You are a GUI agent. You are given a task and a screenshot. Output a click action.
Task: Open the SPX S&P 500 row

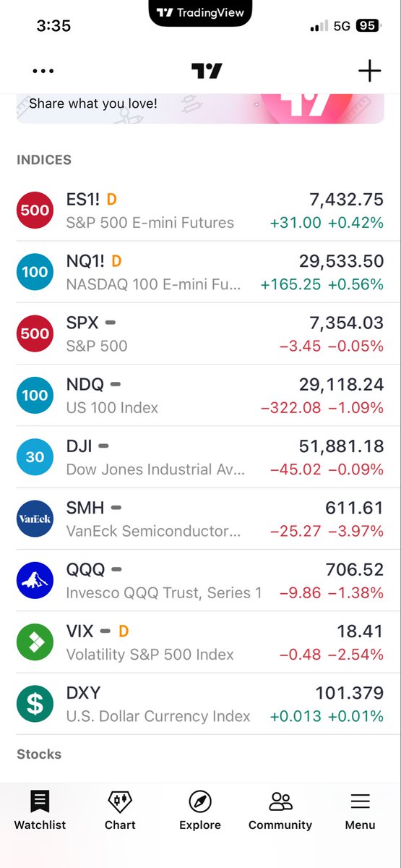click(200, 333)
